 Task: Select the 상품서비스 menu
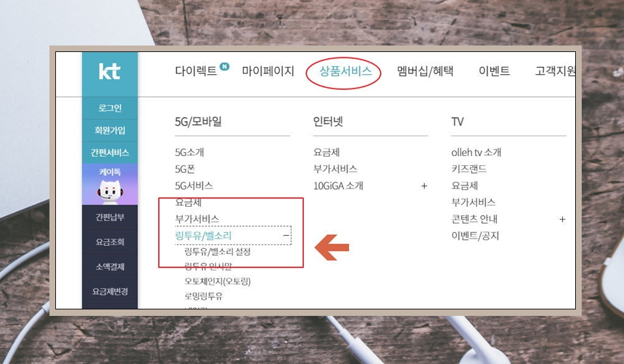tap(346, 71)
